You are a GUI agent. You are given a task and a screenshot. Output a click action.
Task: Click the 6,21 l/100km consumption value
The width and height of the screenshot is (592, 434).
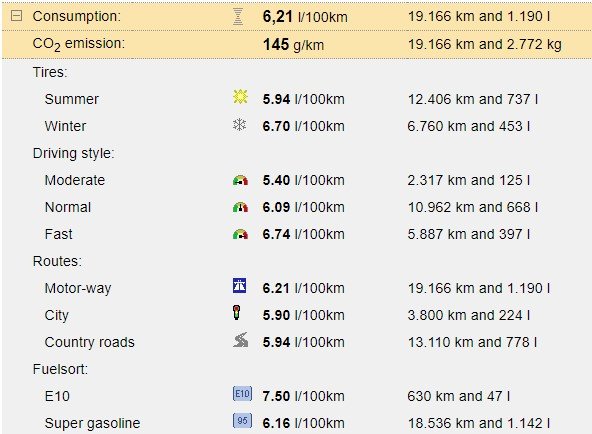[x=305, y=17]
